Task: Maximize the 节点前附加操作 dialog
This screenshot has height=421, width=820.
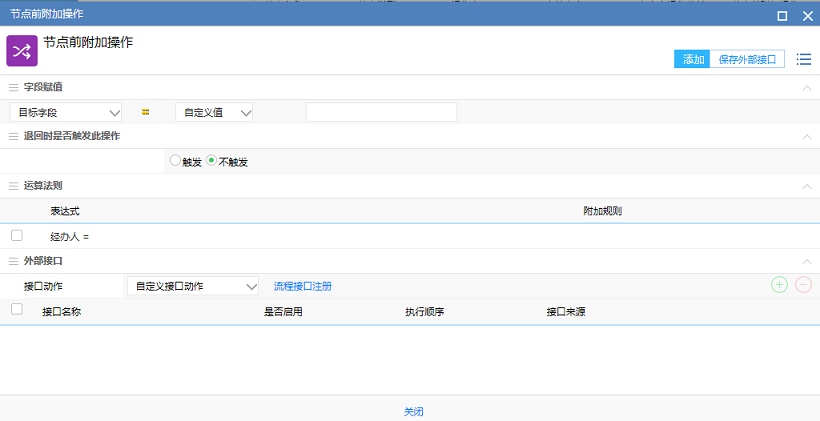Action: point(782,16)
